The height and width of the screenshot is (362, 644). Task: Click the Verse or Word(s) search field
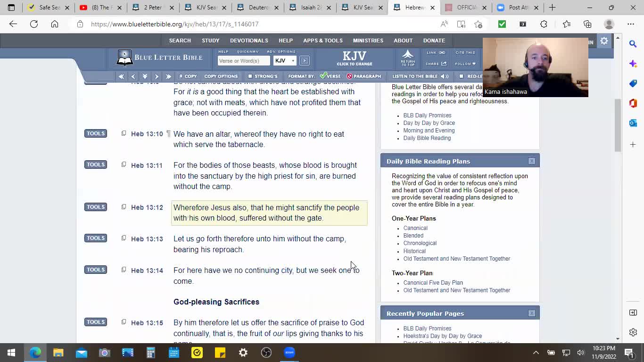coord(244,61)
